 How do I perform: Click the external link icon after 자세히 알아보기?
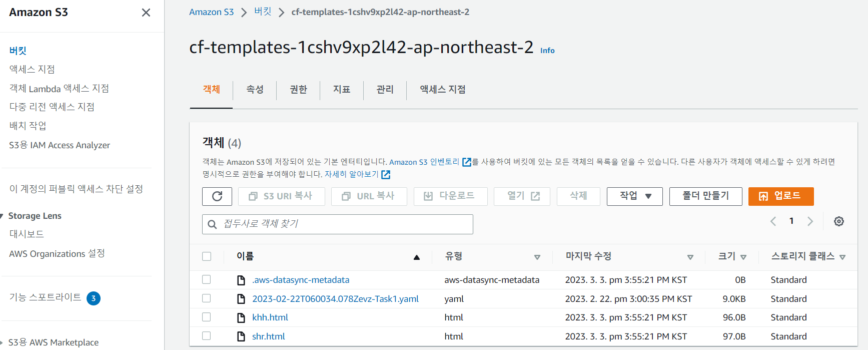386,174
